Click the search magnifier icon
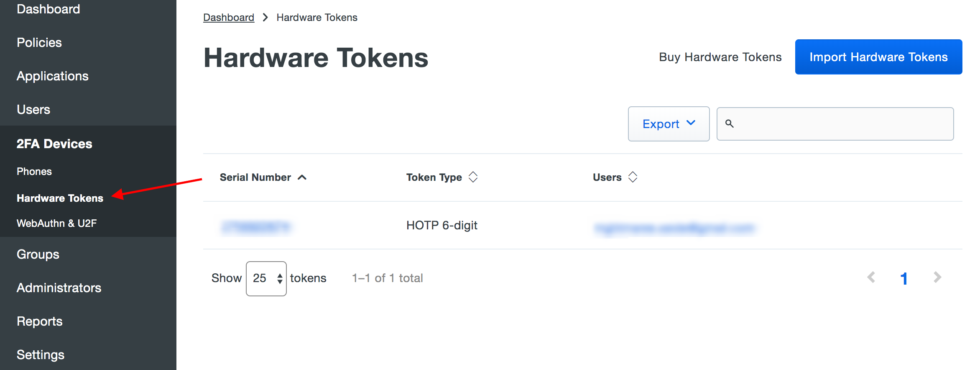980x370 pixels. tap(729, 123)
